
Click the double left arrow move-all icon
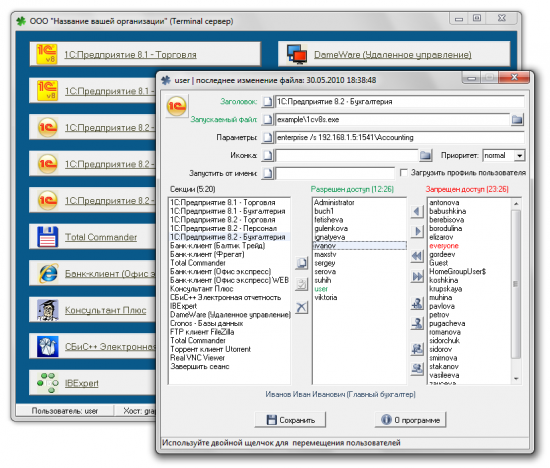(417, 256)
